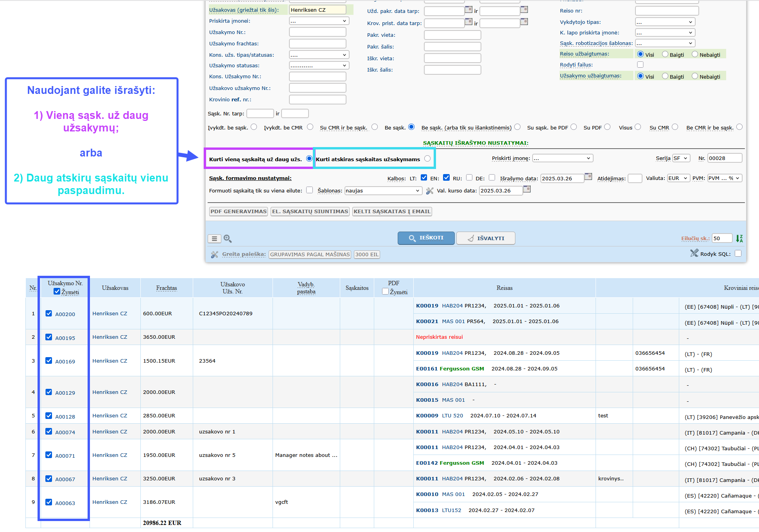Click PDF GENERAVIMAS button
759x532 pixels.
239,212
